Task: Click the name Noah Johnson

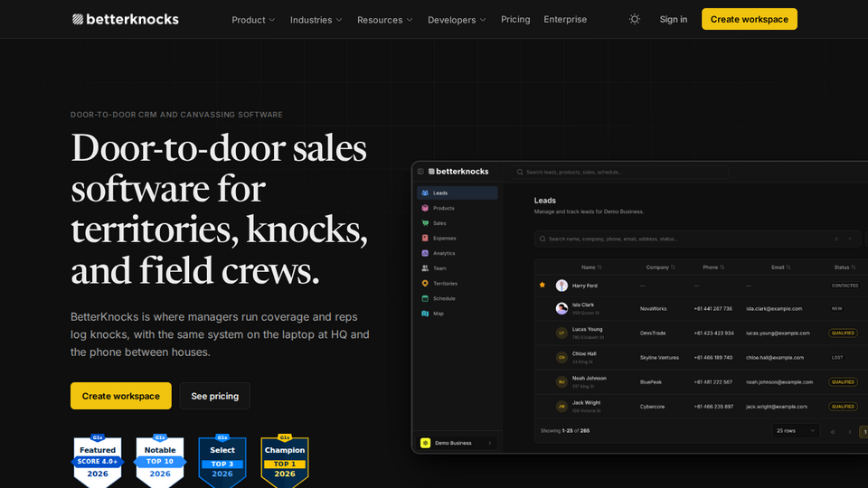Action: click(589, 379)
